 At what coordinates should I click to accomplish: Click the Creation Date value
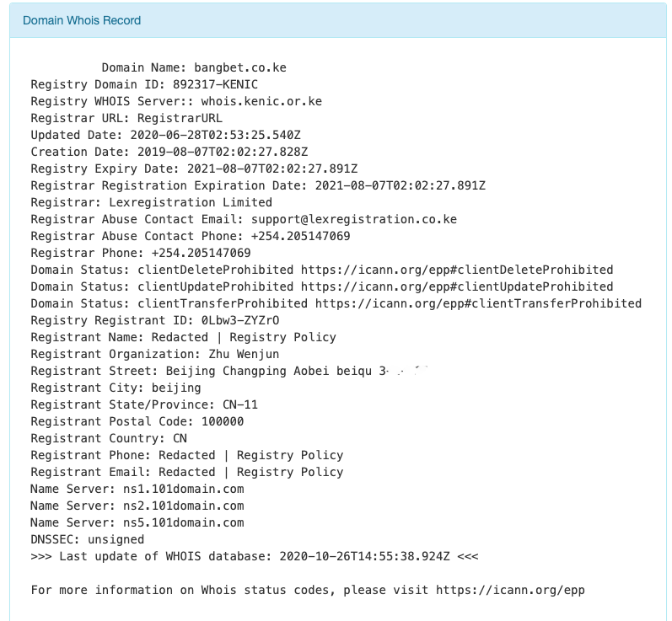[223, 152]
